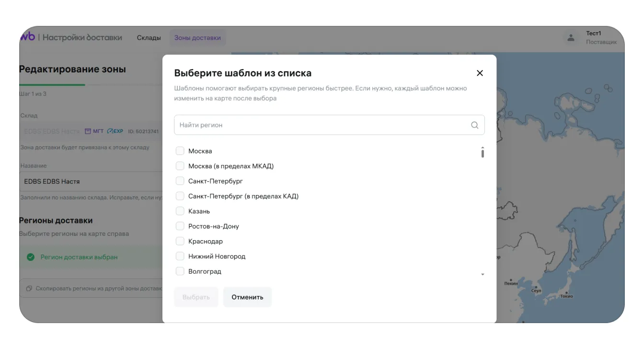Click the Волгоград list label
The height and width of the screenshot is (349, 644).
(205, 271)
